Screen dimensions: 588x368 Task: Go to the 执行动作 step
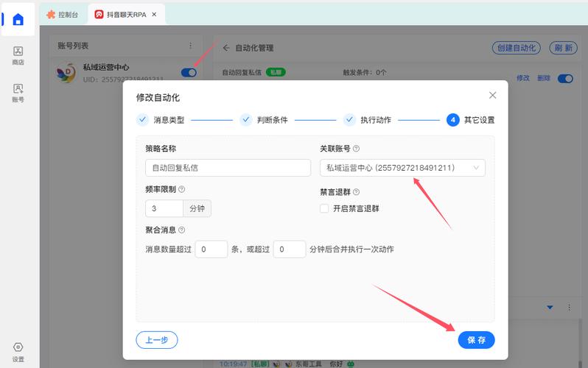tap(367, 120)
